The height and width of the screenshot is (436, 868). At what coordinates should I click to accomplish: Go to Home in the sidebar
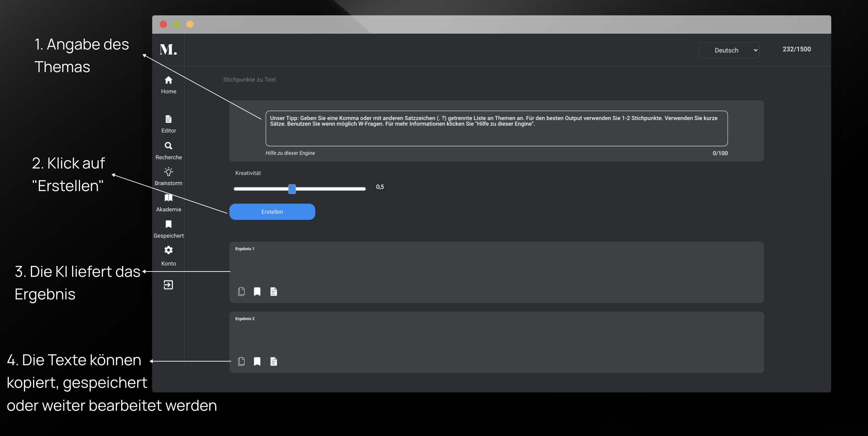point(168,84)
